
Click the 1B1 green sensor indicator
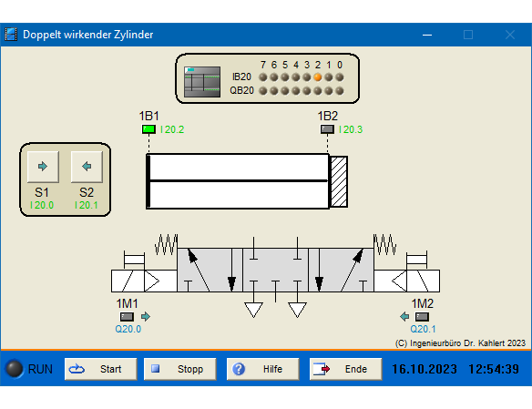pyautogui.click(x=148, y=129)
